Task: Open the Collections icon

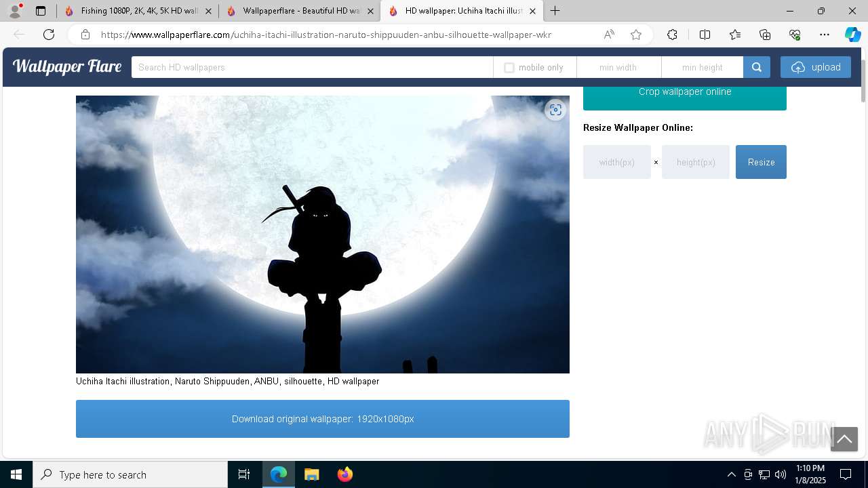Action: coord(765,35)
